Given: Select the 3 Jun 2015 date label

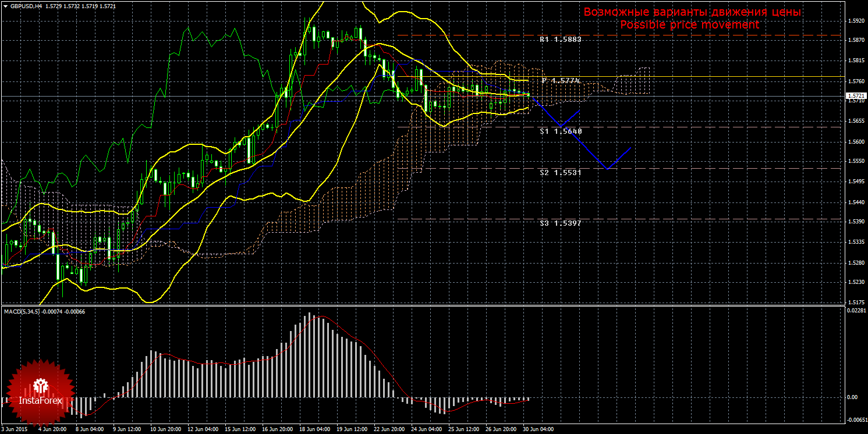Looking at the screenshot, I should pyautogui.click(x=15, y=430).
